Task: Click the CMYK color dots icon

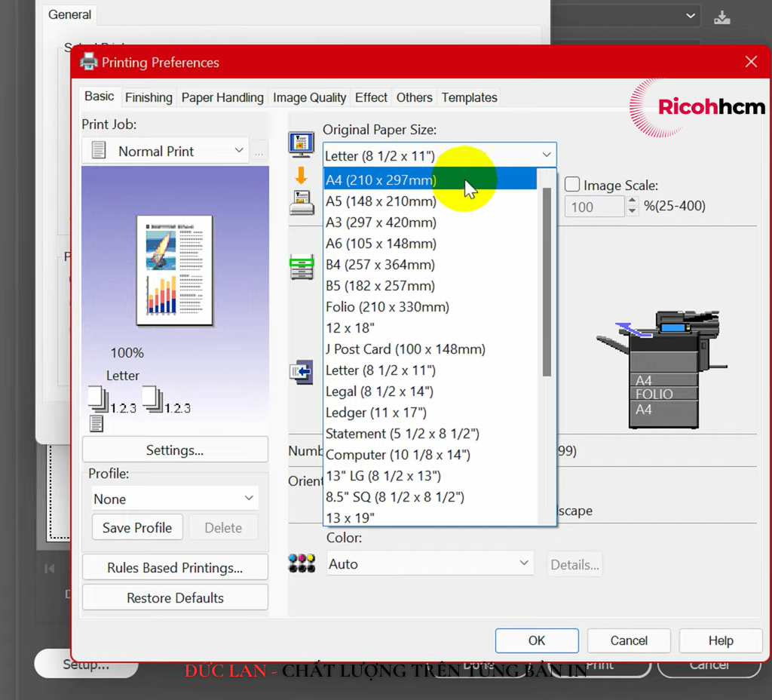Action: tap(302, 563)
